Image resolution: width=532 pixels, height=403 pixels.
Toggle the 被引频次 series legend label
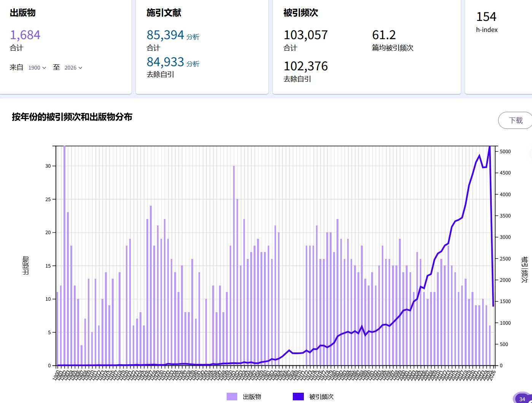point(321,397)
